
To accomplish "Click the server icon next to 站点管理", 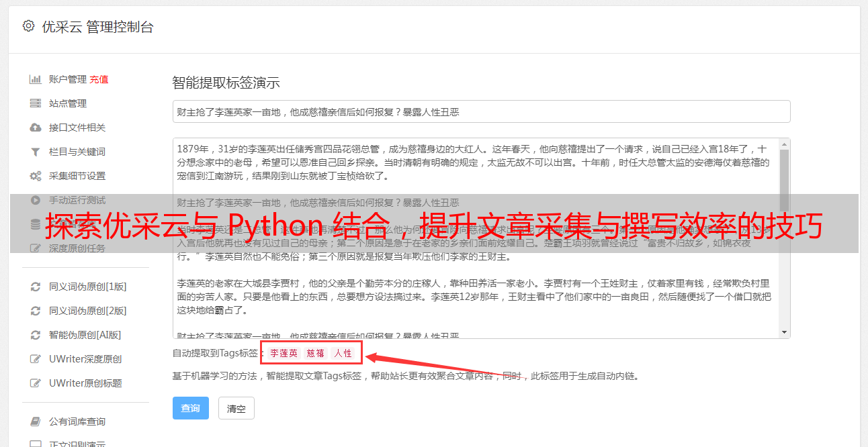I will [36, 103].
